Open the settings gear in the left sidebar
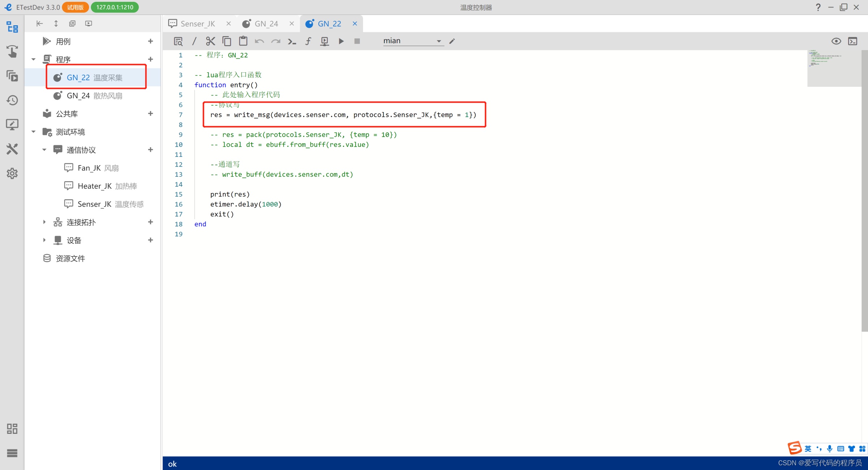 pyautogui.click(x=12, y=173)
